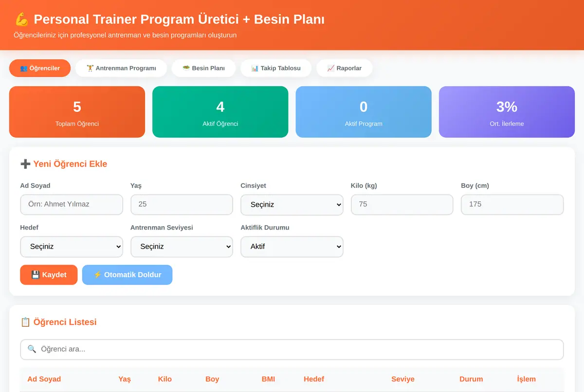Select the Aktif Öğrenci stat card
The width and height of the screenshot is (584, 392).
click(220, 112)
